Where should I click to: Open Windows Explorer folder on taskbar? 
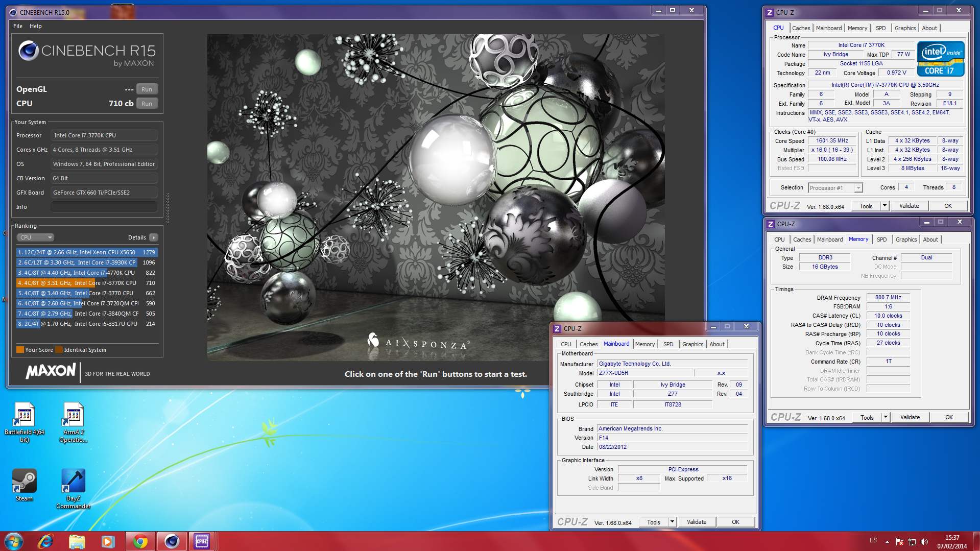coord(77,541)
